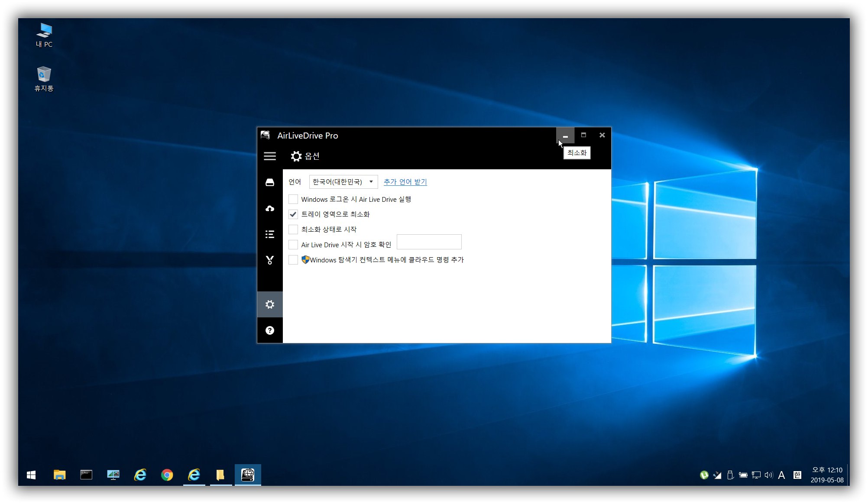Launch Google Chrome from taskbar
The height and width of the screenshot is (504, 868).
pyautogui.click(x=167, y=475)
